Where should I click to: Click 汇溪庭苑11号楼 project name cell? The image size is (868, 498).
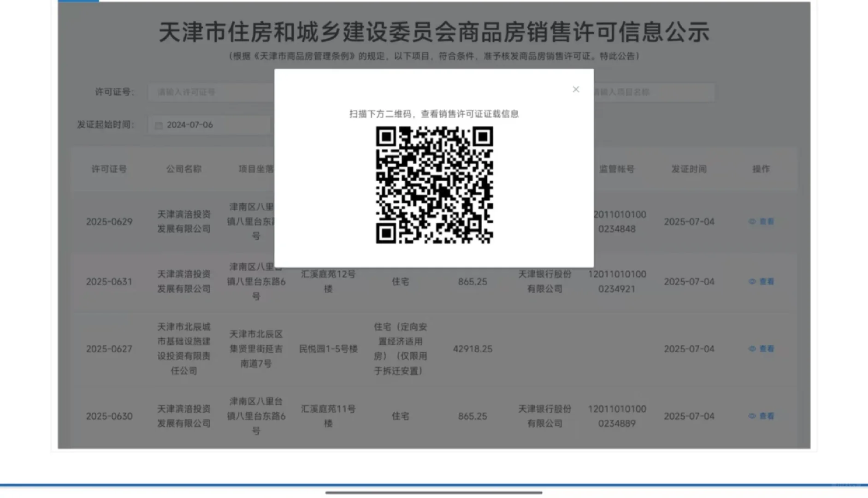click(328, 416)
